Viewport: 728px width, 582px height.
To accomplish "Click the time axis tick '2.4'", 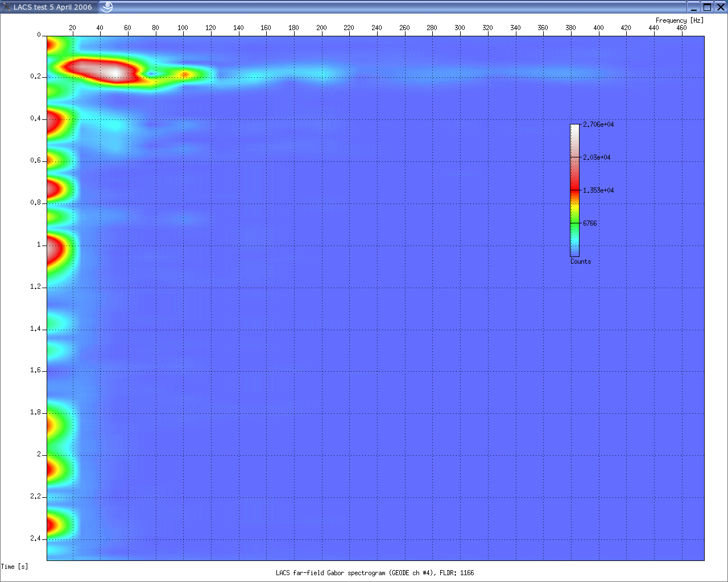I will (x=35, y=539).
